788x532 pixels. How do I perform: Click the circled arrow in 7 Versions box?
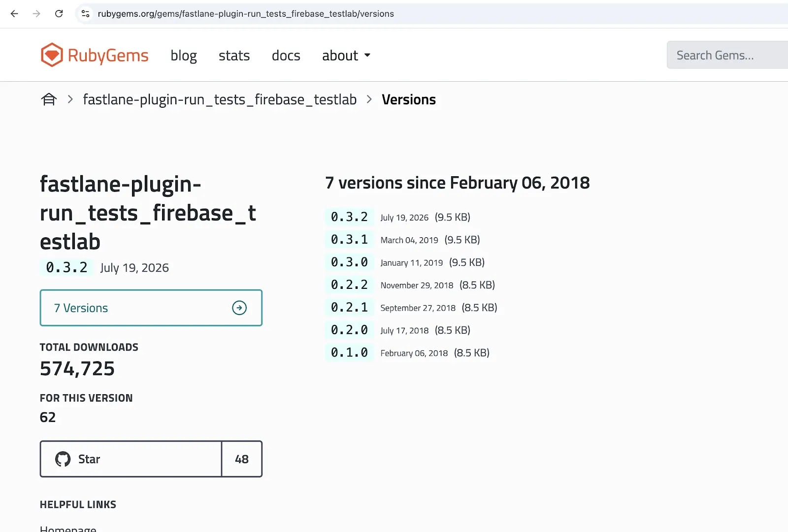239,308
